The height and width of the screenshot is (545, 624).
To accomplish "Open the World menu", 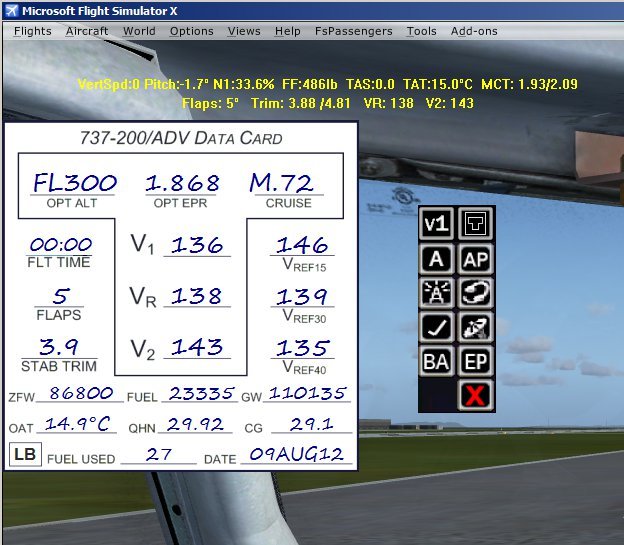I will [x=139, y=31].
